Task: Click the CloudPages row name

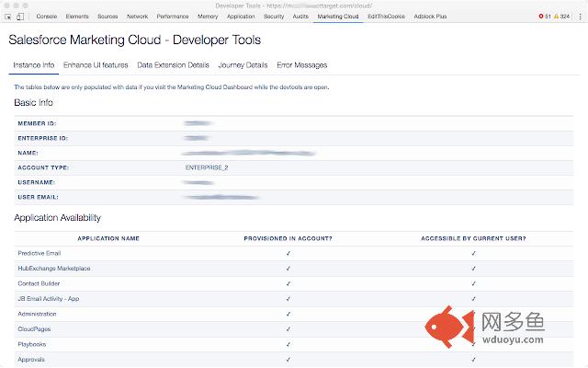Action: pos(34,329)
